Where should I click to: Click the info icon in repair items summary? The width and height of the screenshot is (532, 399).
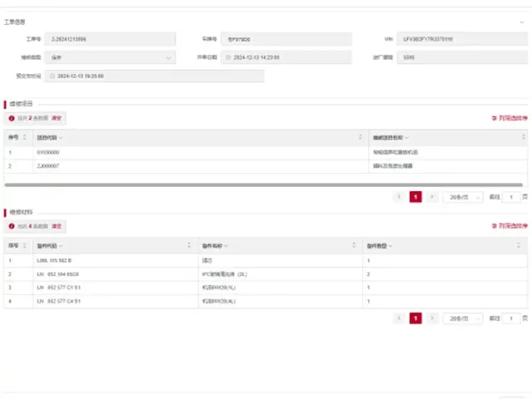click(12, 118)
